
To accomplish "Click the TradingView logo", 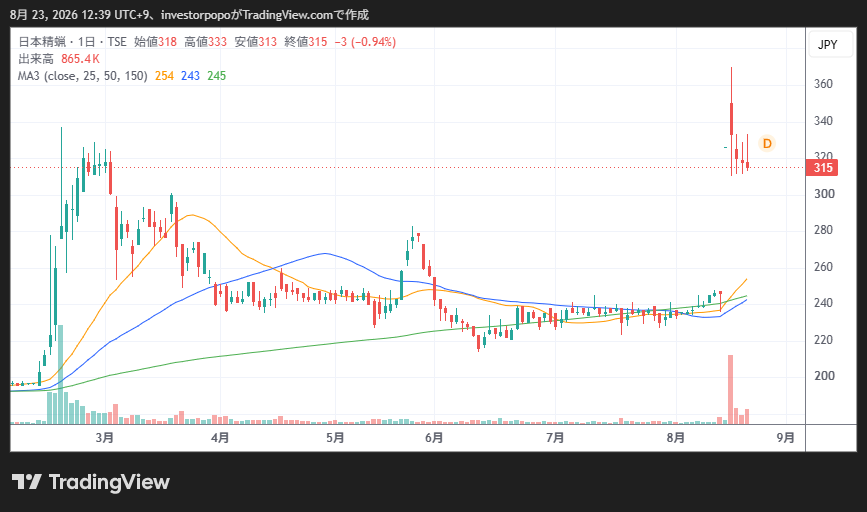I will coord(91,482).
